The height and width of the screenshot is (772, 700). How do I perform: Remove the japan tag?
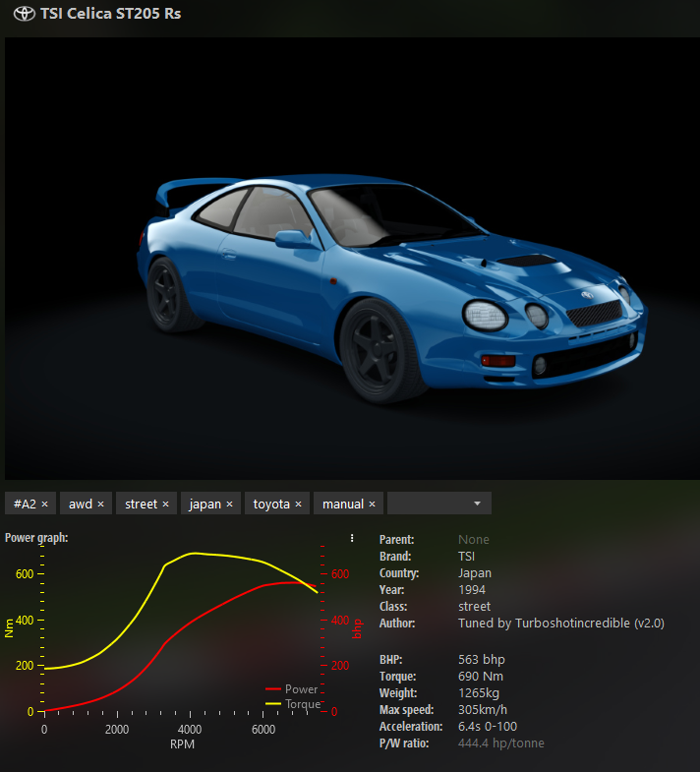tap(229, 505)
